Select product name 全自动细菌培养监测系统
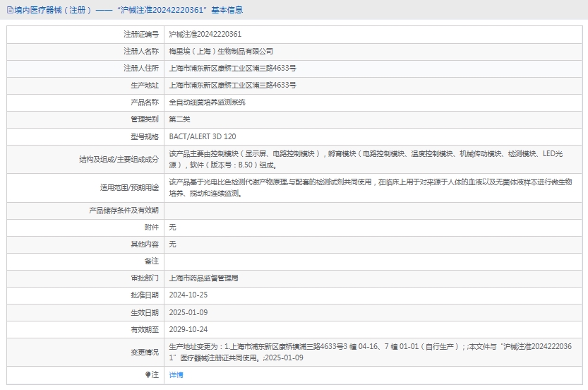The height and width of the screenshot is (390, 588). click(207, 102)
